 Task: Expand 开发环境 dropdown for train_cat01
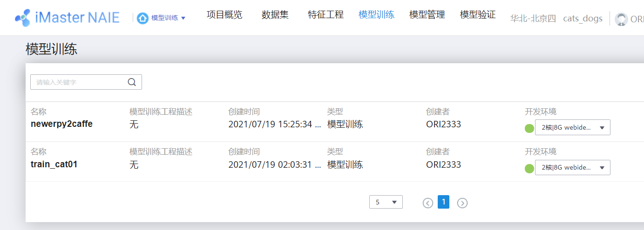tap(573, 168)
